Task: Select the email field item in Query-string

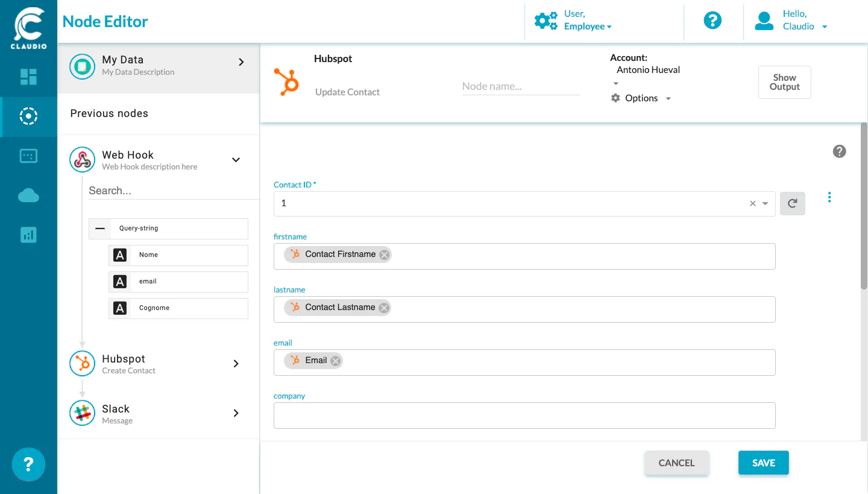Action: [178, 282]
